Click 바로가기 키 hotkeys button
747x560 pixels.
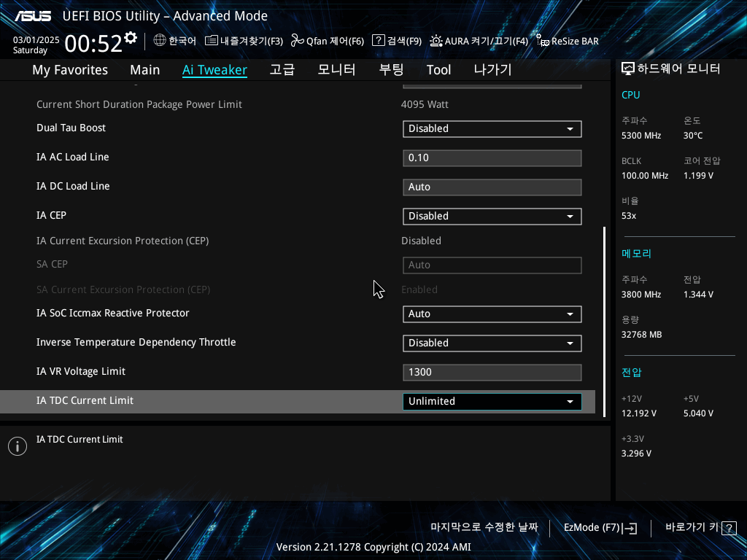point(701,527)
